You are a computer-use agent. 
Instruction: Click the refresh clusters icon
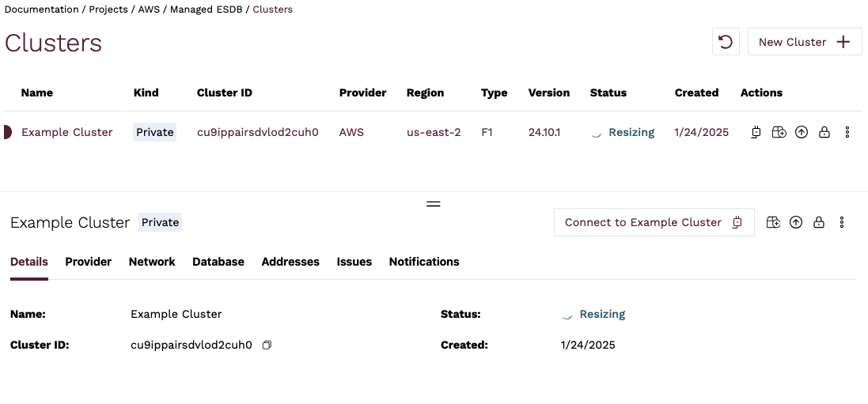tap(726, 42)
